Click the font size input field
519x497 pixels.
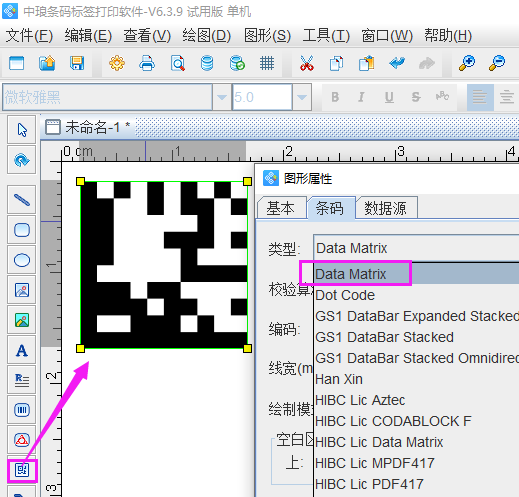[262, 97]
